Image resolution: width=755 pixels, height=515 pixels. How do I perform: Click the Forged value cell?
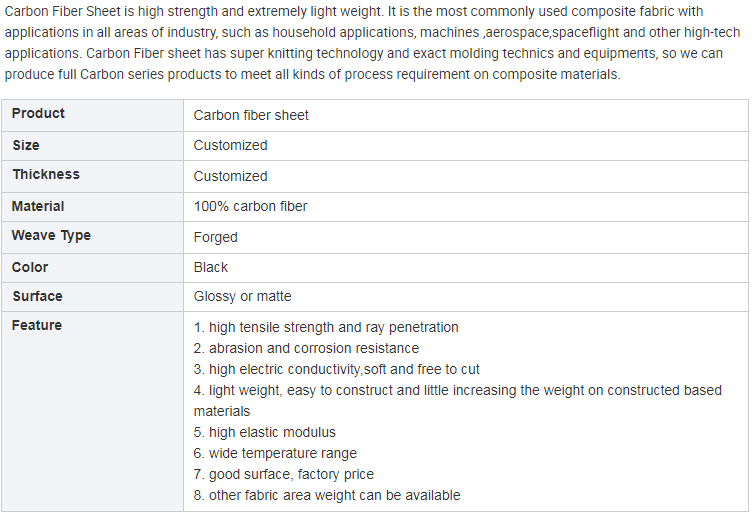tap(466, 238)
